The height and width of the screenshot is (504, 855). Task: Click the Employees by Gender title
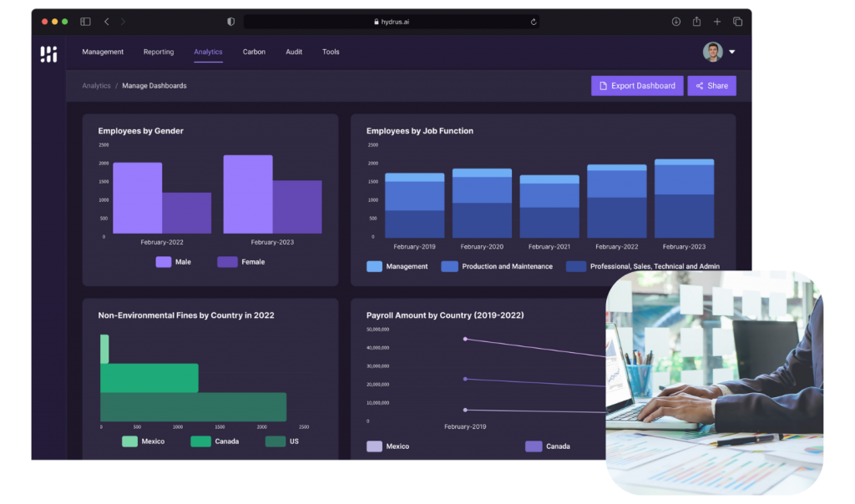coord(140,131)
